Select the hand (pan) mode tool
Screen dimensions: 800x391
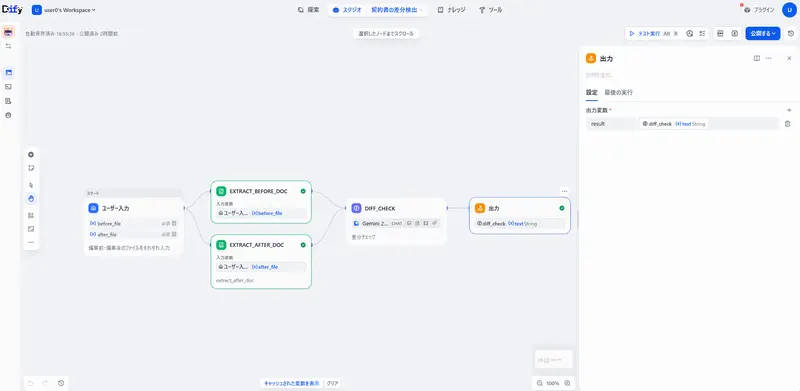click(x=31, y=199)
